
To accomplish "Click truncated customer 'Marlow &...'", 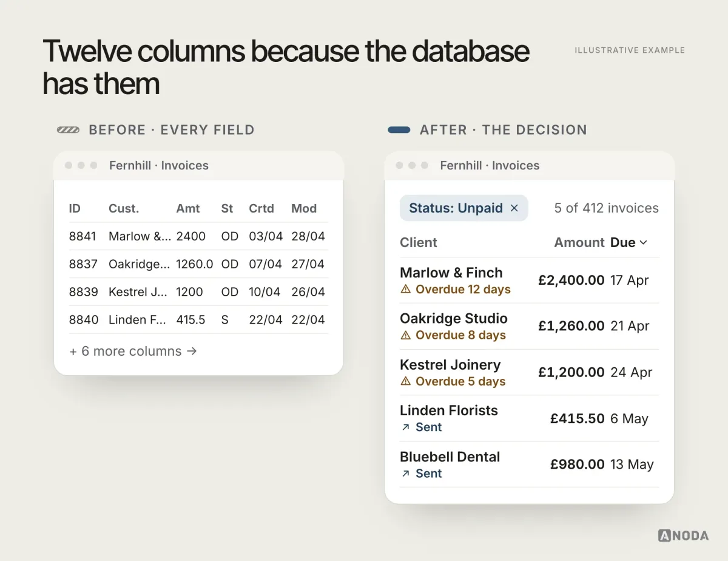I will [x=140, y=236].
